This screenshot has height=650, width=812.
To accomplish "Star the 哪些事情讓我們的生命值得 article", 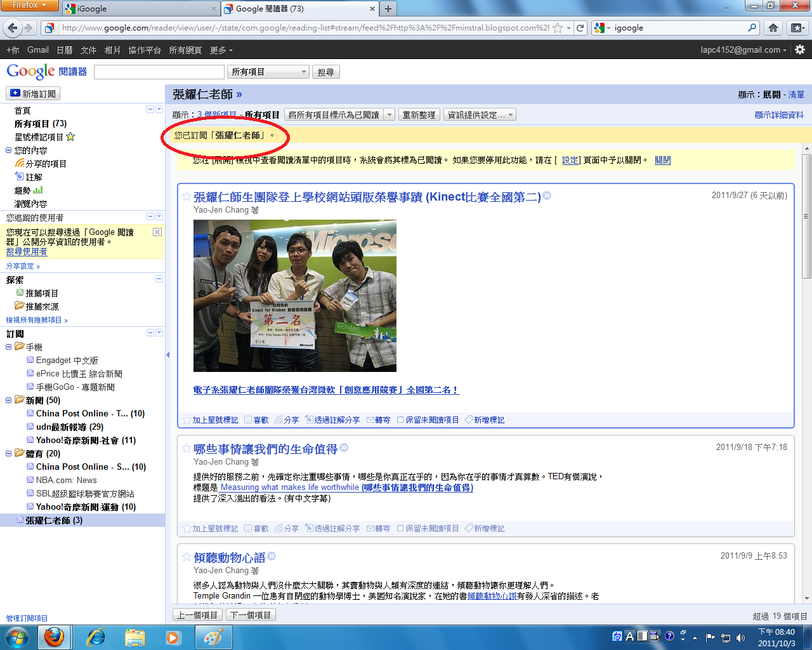I will [187, 448].
